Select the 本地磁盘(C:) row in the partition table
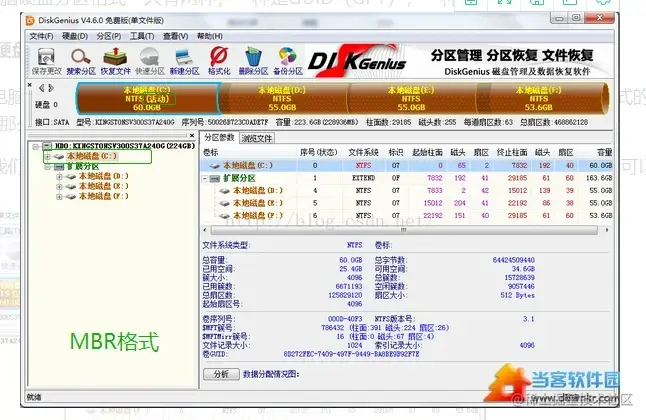The width and height of the screenshot is (646, 420). point(407,165)
